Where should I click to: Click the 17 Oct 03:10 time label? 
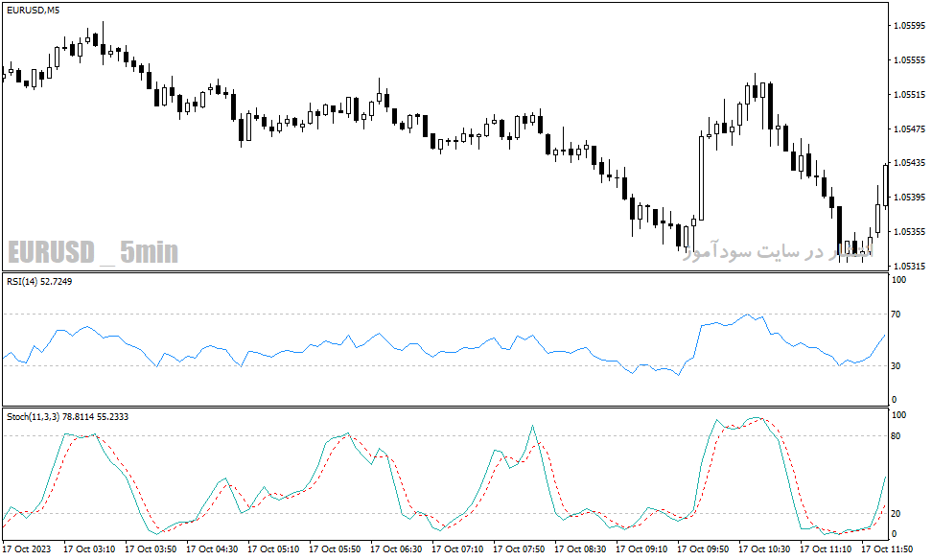coord(89,548)
